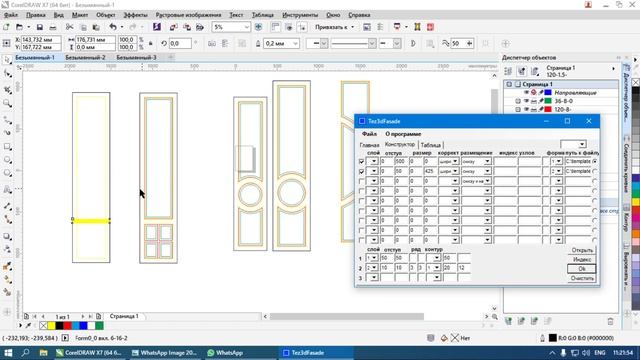Open Windows Start menu

8,353
